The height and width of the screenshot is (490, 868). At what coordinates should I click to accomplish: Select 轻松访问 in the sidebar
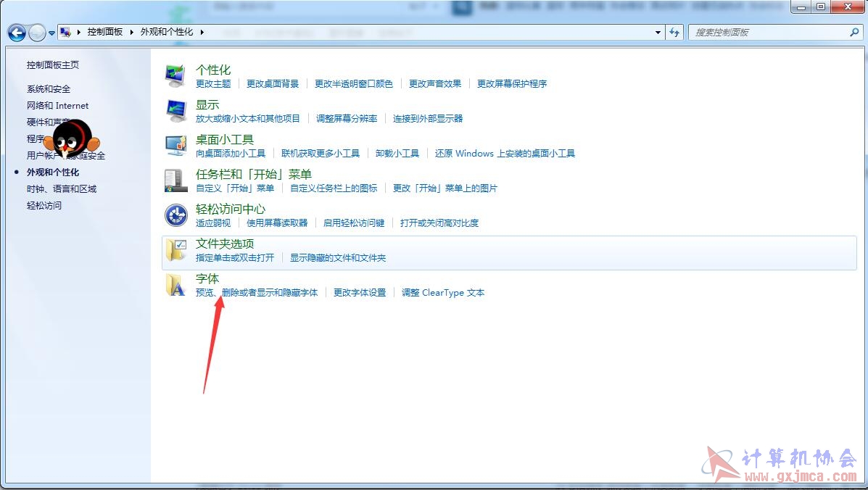(44, 206)
